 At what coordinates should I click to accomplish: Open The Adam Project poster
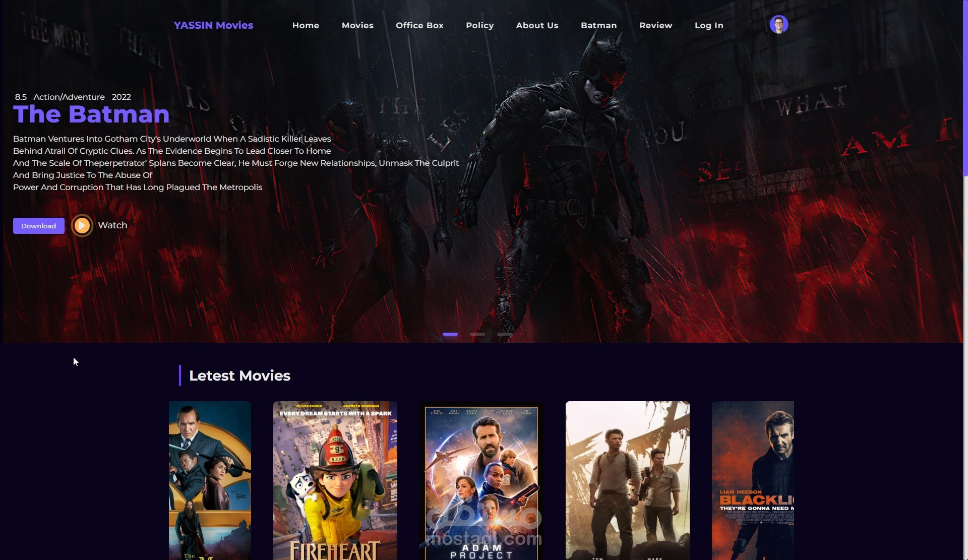coord(481,480)
